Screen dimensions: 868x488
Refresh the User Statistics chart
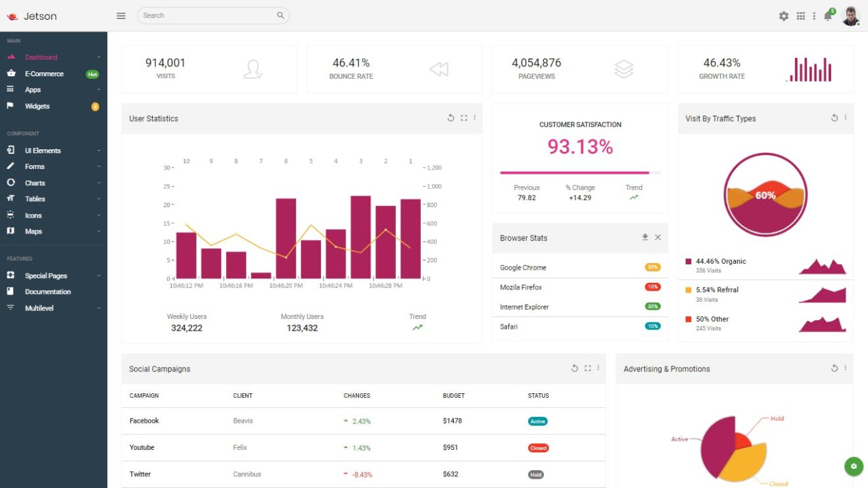pos(450,117)
